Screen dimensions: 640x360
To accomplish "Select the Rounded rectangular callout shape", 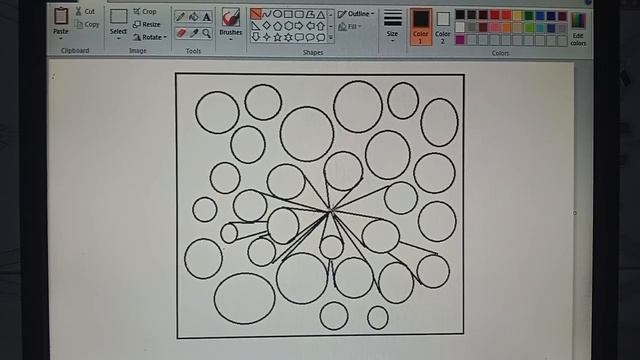I will [299, 37].
